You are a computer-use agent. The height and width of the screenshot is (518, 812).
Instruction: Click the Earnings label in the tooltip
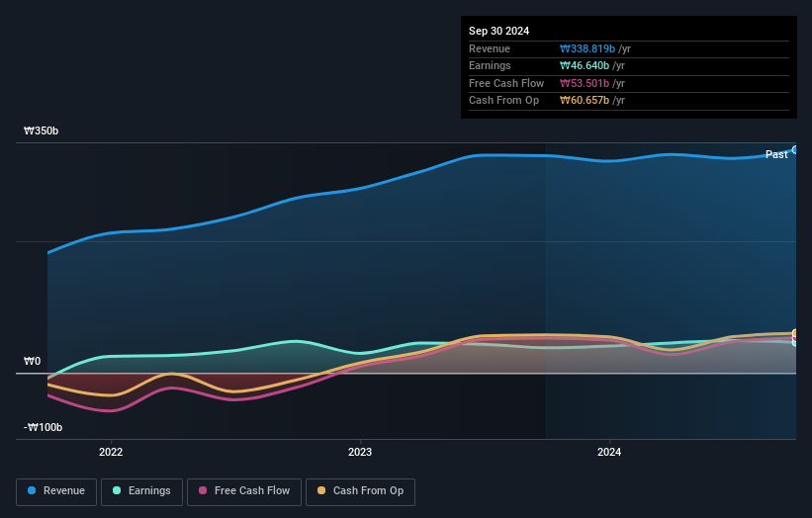[x=490, y=65]
